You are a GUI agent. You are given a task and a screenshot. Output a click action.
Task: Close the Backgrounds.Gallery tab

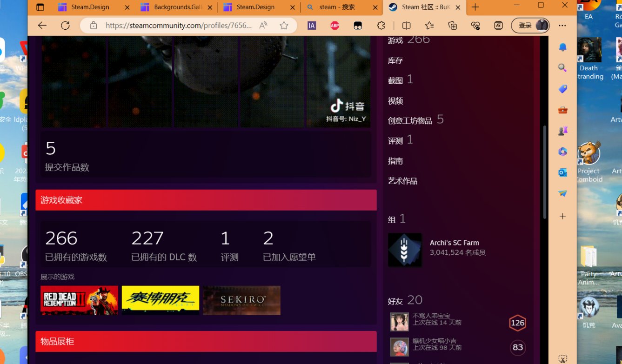(210, 7)
